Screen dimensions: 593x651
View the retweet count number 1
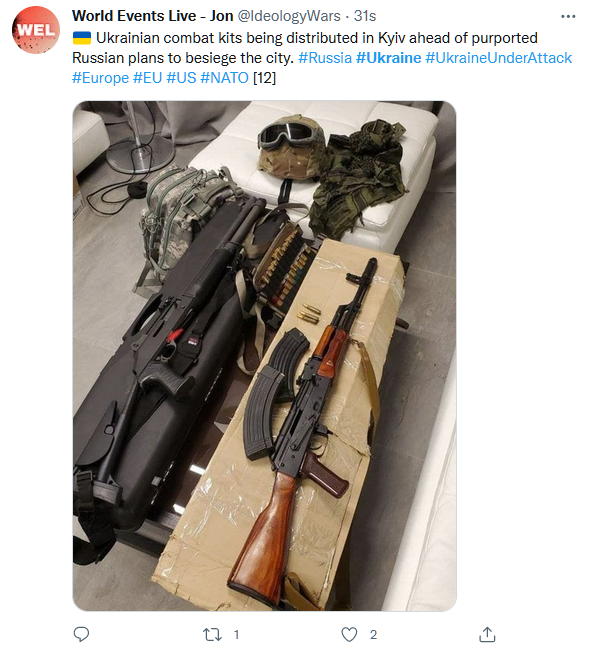(236, 634)
